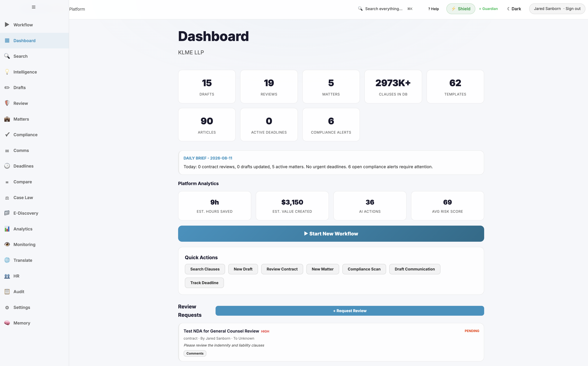Viewport: 588px width, 366px height.
Task: Click Track Deadline quick action
Action: 204,283
